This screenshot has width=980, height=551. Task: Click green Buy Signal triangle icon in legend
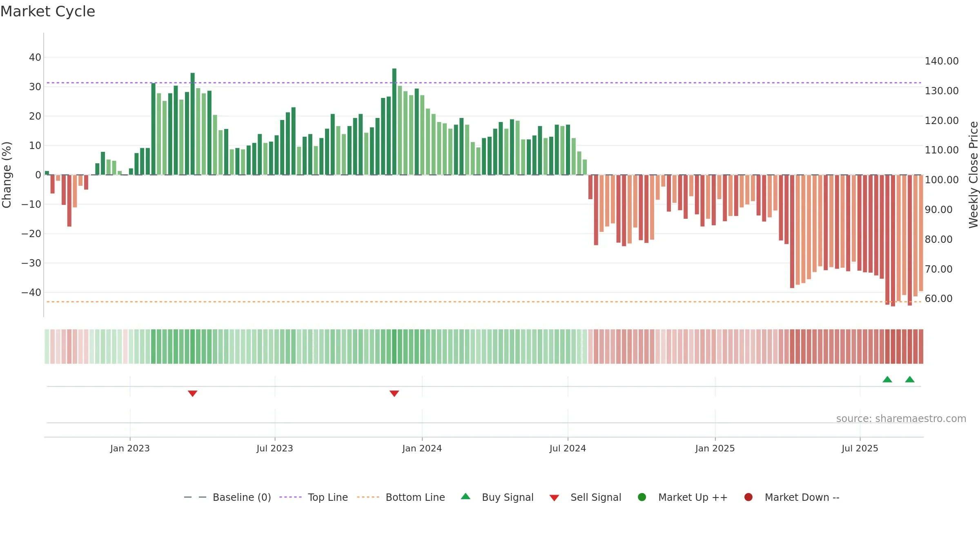coord(465,496)
